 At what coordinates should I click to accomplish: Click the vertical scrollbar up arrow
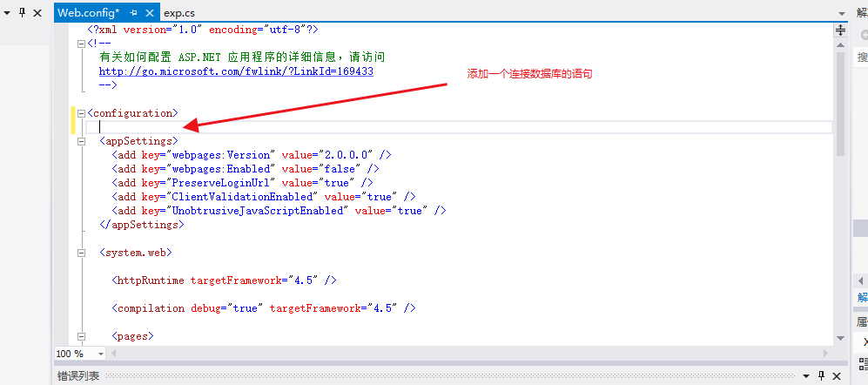(x=841, y=45)
